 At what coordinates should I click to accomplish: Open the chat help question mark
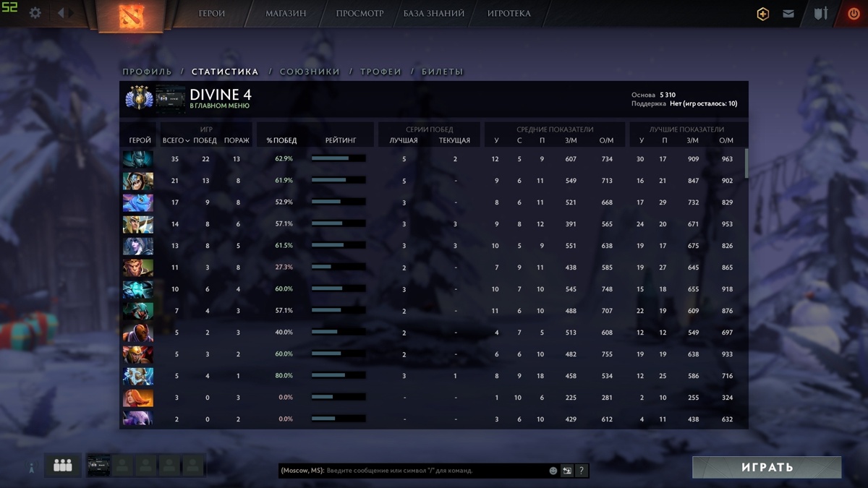[581, 471]
